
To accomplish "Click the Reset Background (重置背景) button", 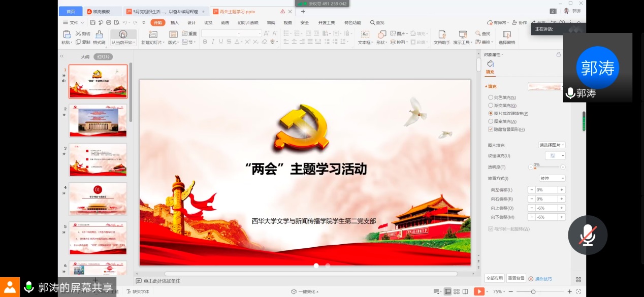I will 516,278.
